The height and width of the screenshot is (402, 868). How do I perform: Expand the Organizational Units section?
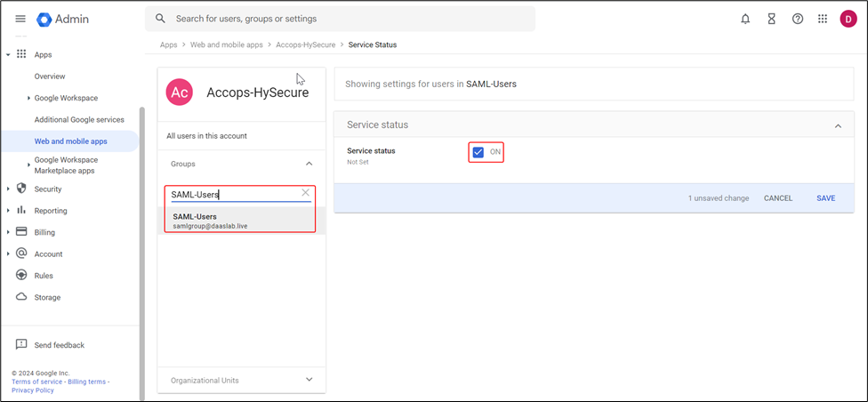tap(309, 380)
